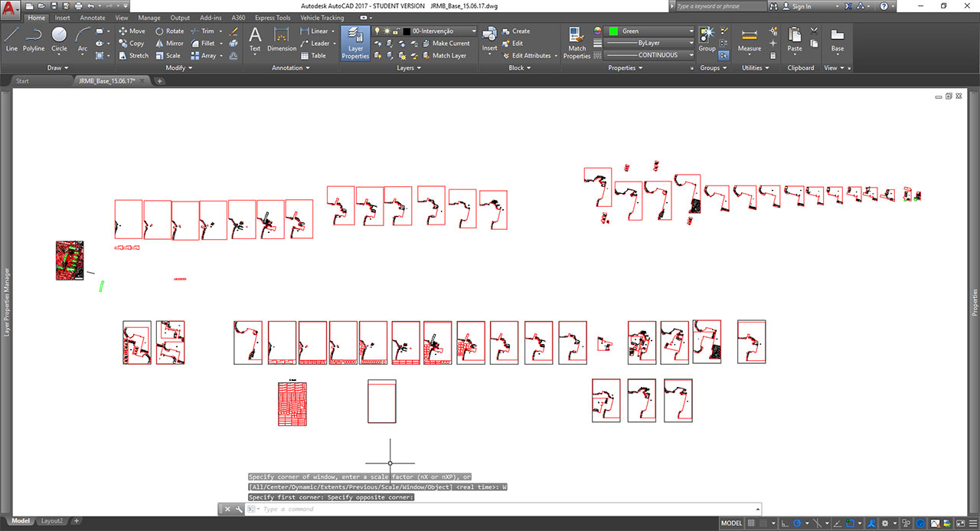Viewport: 980px width, 531px height.
Task: Click the MODEL status bar button
Action: pos(732,523)
